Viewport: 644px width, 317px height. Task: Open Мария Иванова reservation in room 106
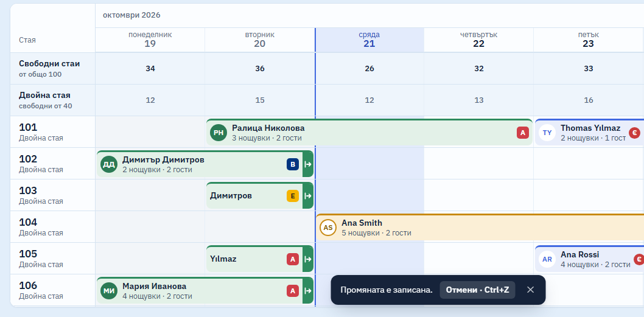click(x=205, y=290)
